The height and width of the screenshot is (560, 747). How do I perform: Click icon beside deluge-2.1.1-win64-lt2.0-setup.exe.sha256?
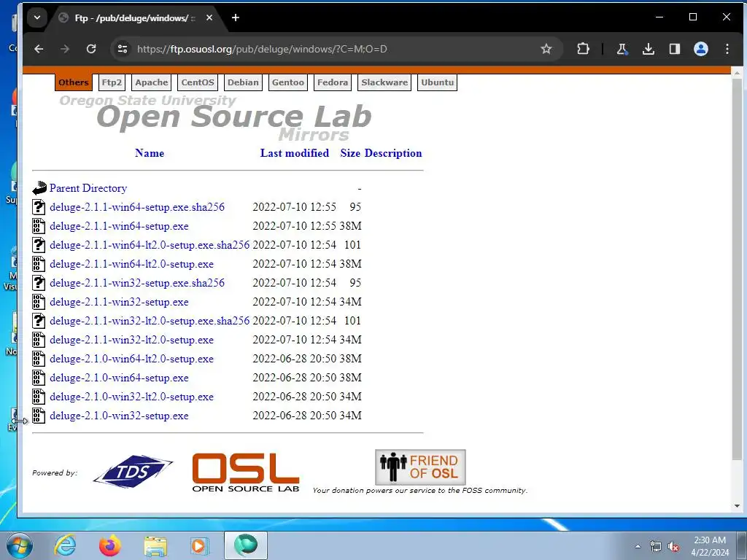coord(39,245)
